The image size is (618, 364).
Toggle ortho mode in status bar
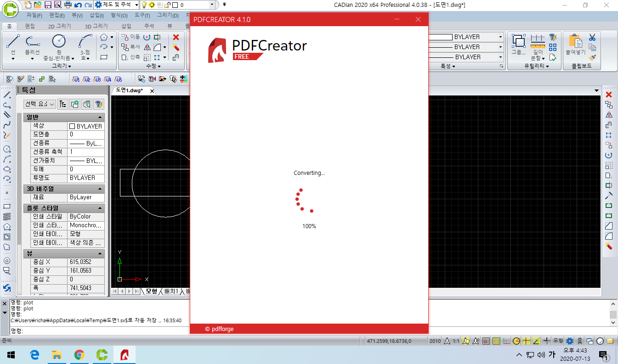(x=506, y=341)
